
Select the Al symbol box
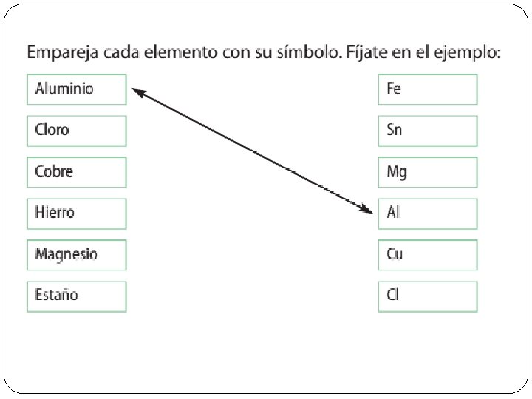pos(427,214)
